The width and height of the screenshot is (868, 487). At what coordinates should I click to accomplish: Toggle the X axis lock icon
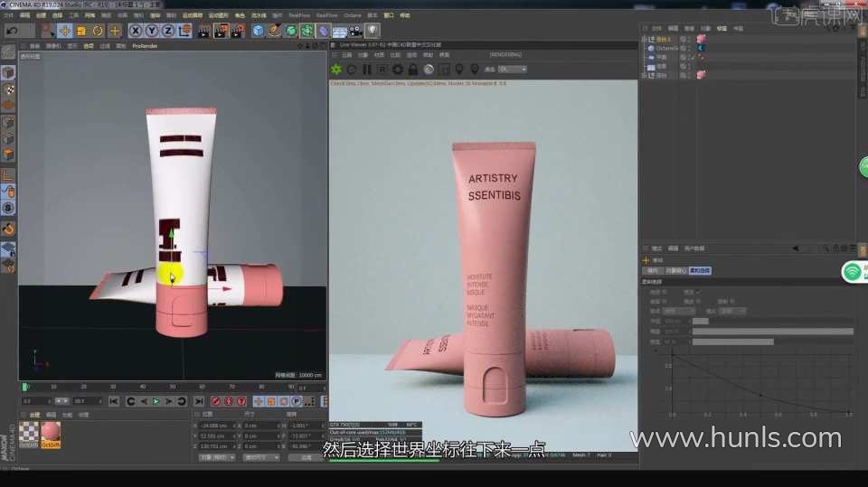pos(135,31)
